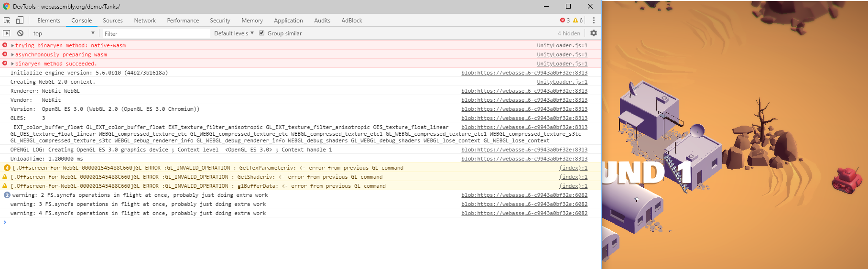Click the 'Creating WebGL 2.0 context.' message
The width and height of the screenshot is (868, 269).
click(x=53, y=82)
